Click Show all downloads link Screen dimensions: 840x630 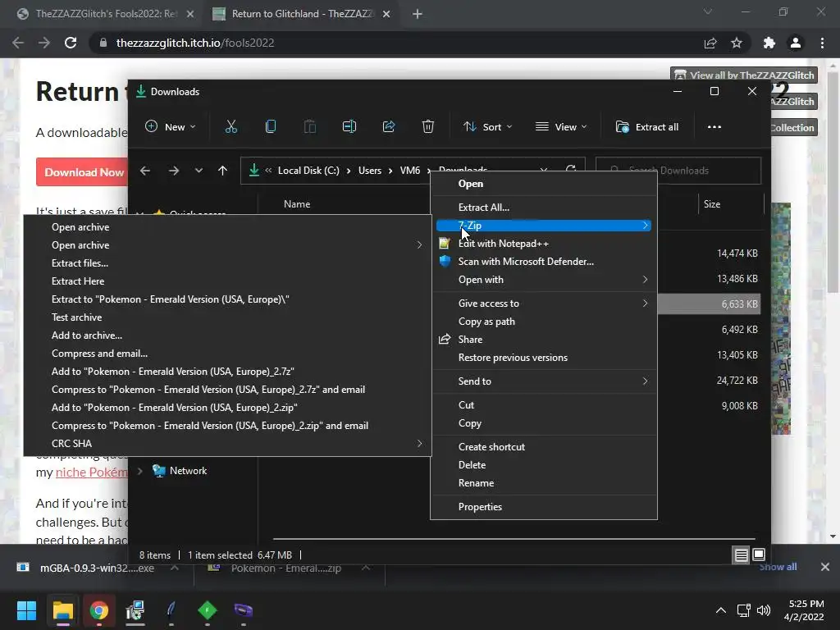778,567
